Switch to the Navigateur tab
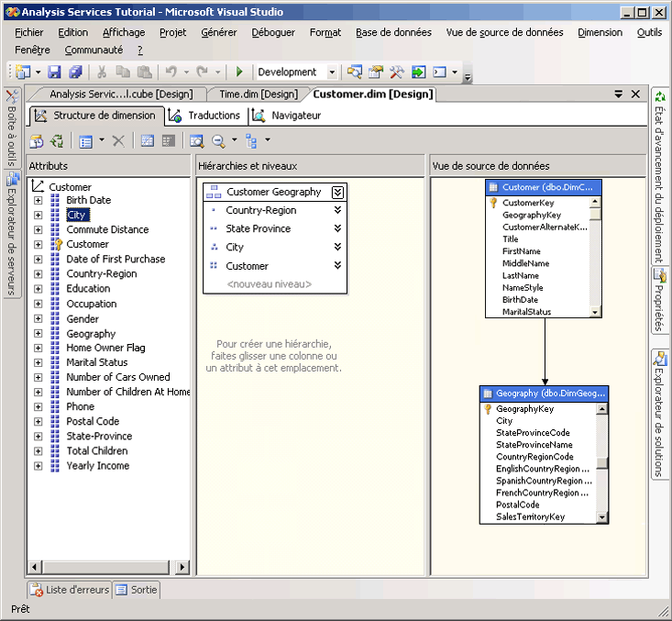Viewport: 672px width, 621px height. pos(287,116)
